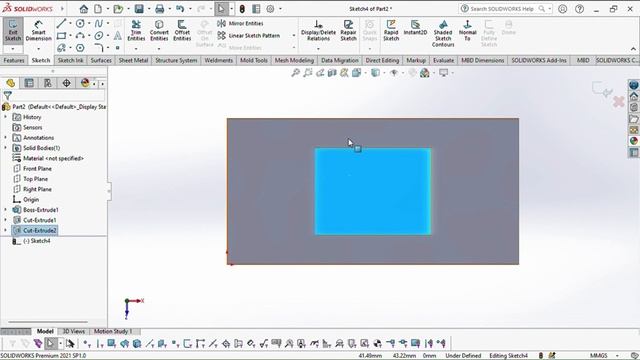The height and width of the screenshot is (360, 640).
Task: Open the Exit Sketch dropdown arrow
Action: click(x=13, y=49)
